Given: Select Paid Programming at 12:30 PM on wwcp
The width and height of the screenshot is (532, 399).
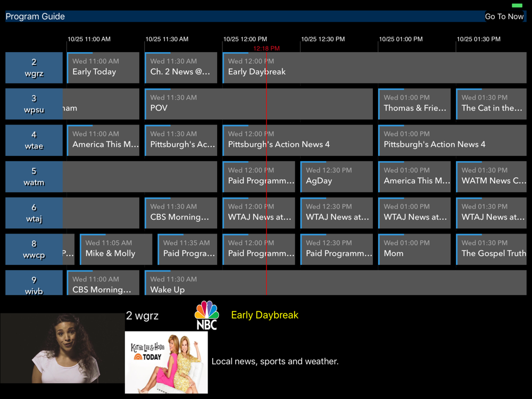Looking at the screenshot, I should 337,249.
